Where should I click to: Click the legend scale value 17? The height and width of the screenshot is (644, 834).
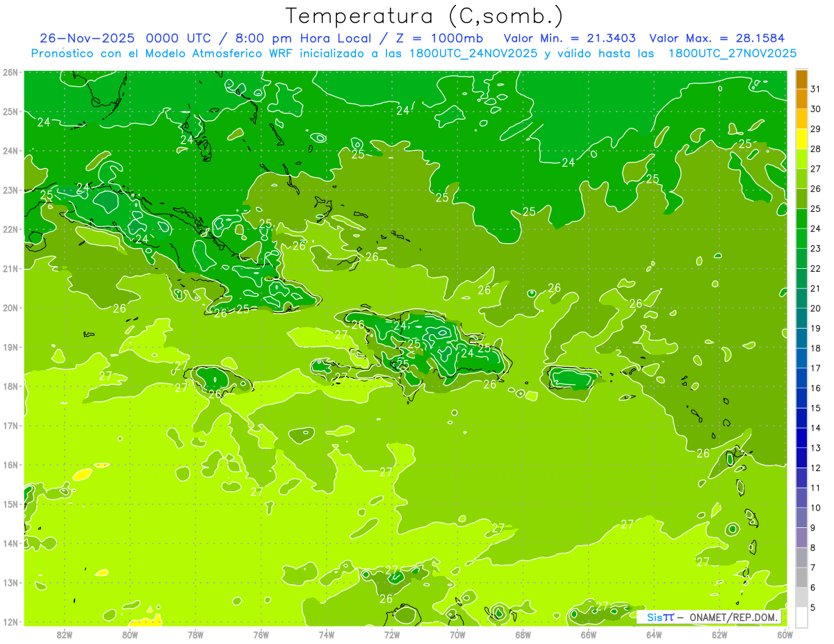[x=815, y=368]
